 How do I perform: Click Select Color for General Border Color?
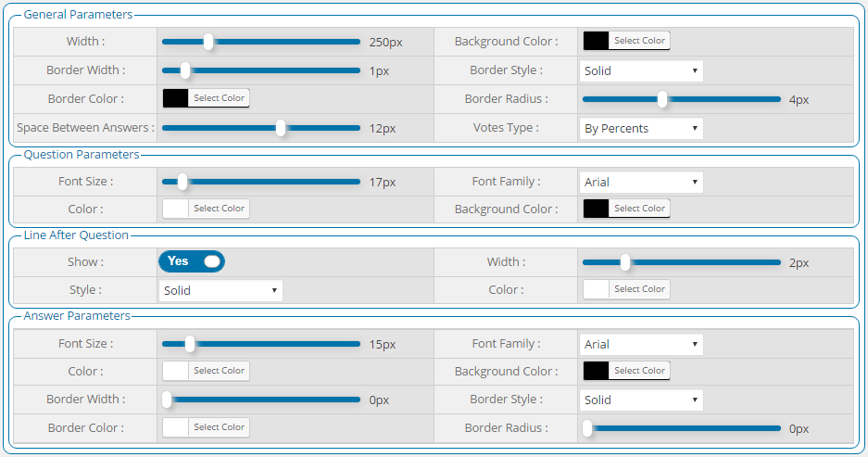(219, 98)
